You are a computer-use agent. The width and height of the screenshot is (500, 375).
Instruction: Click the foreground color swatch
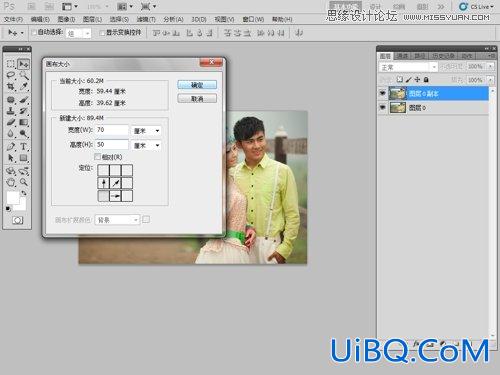13,197
